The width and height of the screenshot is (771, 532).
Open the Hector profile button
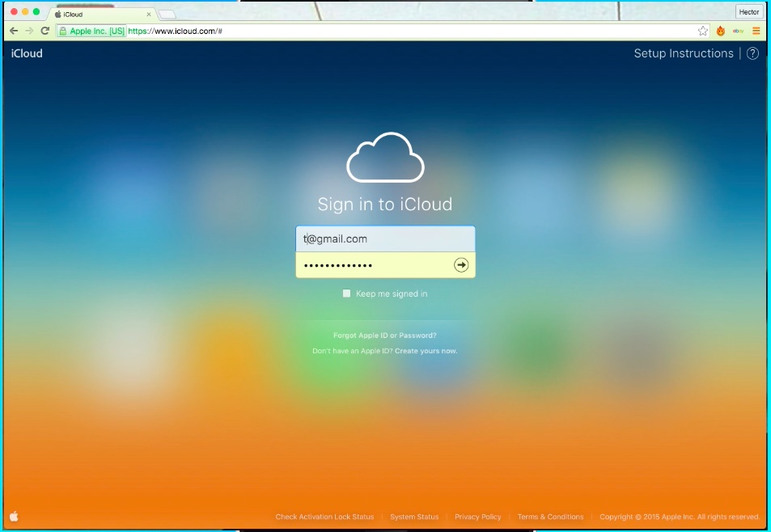pos(749,12)
